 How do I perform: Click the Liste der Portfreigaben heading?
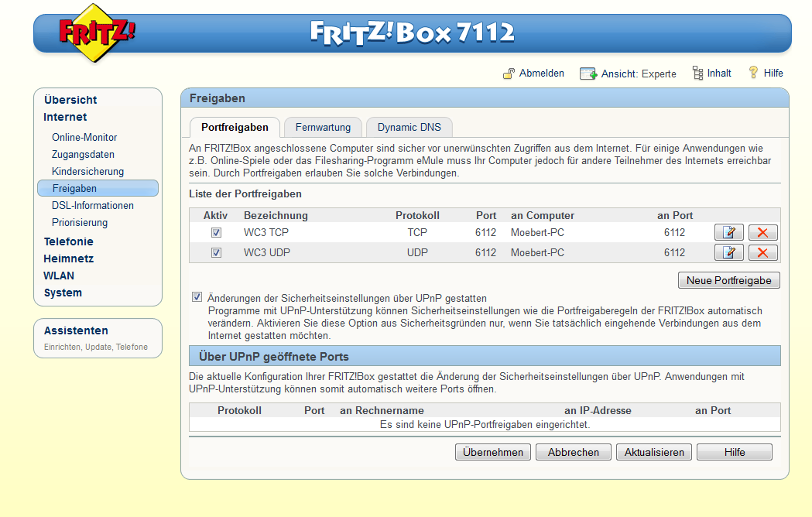pos(245,193)
